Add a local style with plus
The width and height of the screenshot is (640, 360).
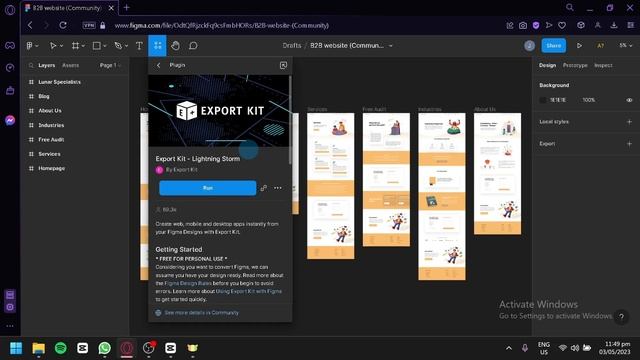629,122
